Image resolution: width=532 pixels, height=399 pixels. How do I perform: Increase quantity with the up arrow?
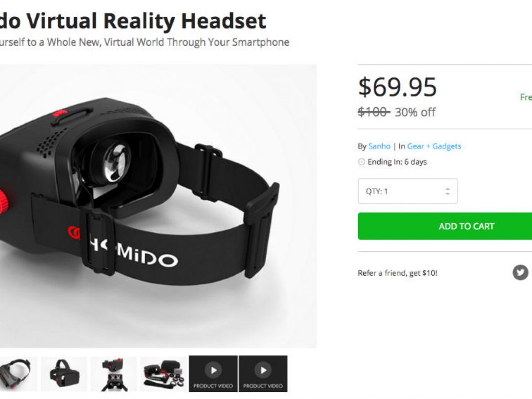(448, 188)
